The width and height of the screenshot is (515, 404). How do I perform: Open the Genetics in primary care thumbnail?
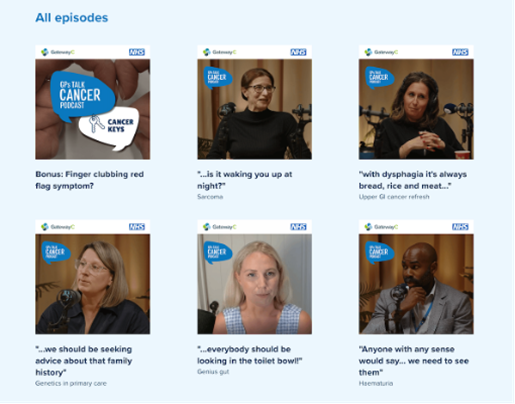tap(93, 277)
